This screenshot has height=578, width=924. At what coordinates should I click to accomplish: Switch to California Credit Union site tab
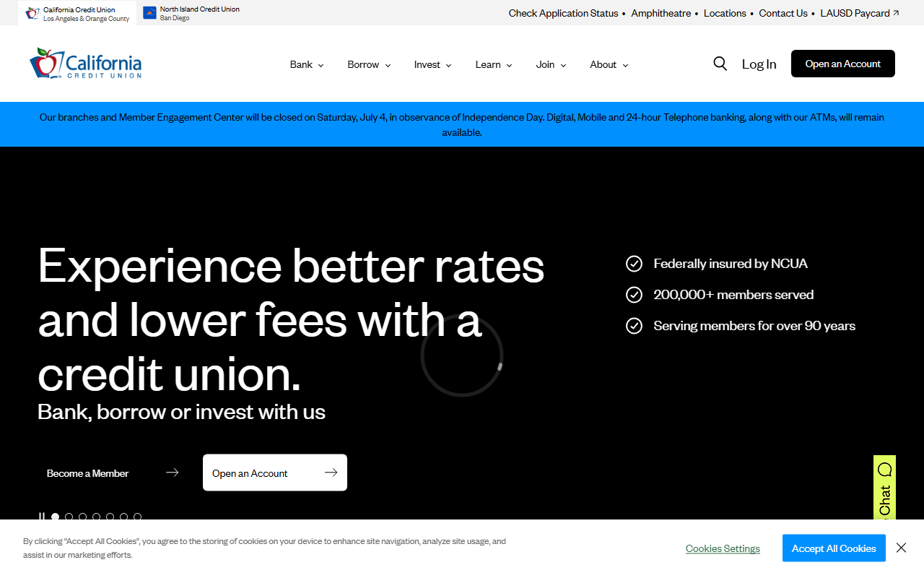tap(77, 13)
